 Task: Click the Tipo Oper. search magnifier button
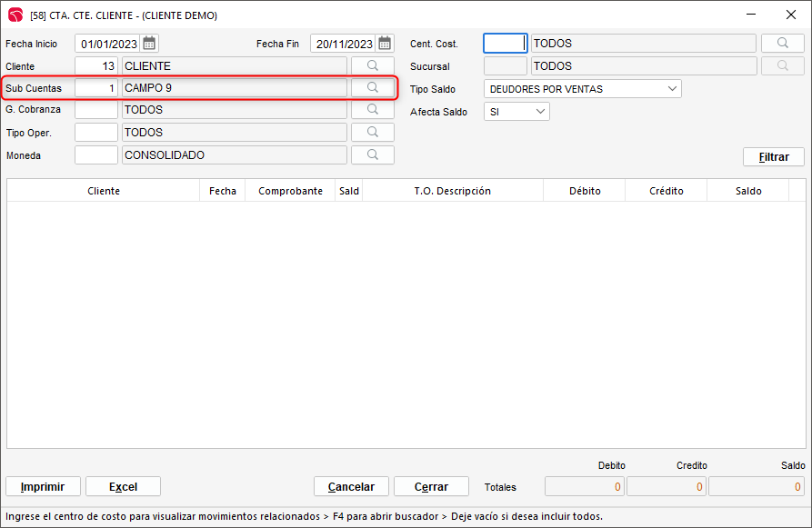coord(372,133)
